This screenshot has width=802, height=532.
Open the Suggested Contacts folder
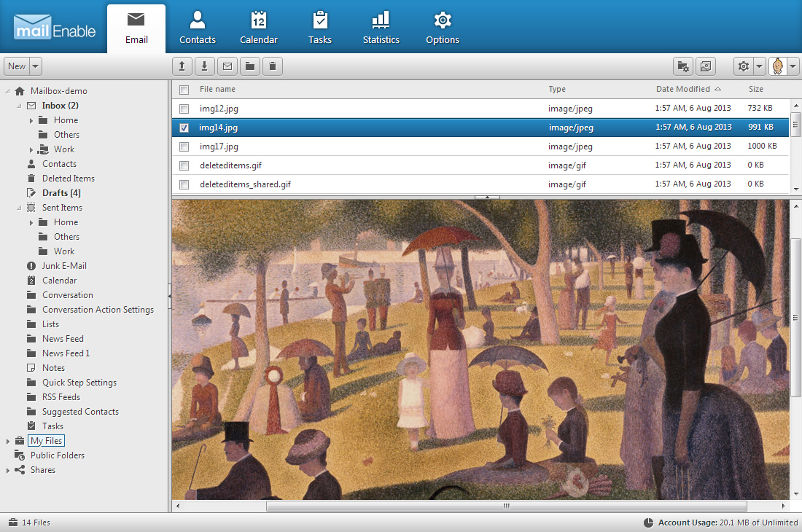pos(80,412)
